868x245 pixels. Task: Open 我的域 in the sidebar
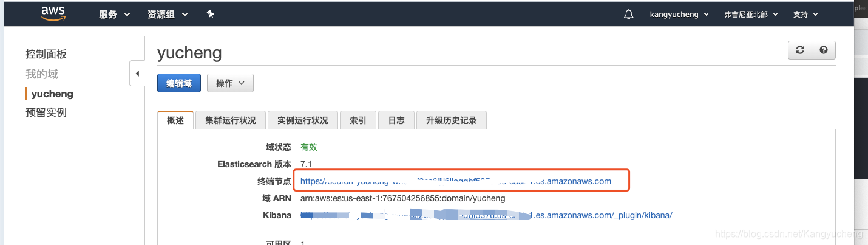[x=42, y=74]
